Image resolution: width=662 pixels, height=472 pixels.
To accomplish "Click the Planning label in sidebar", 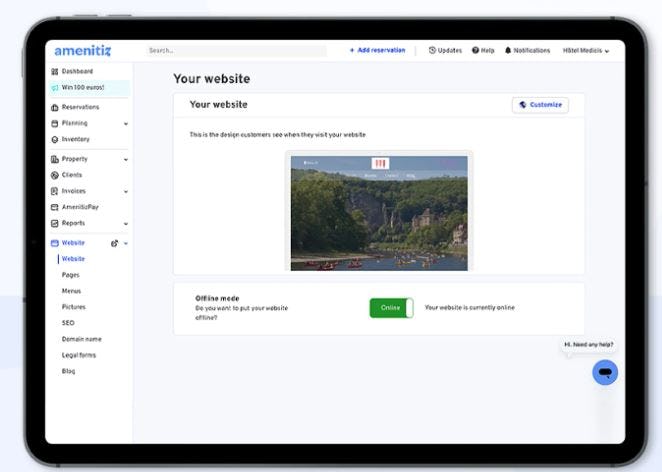I will tap(74, 123).
